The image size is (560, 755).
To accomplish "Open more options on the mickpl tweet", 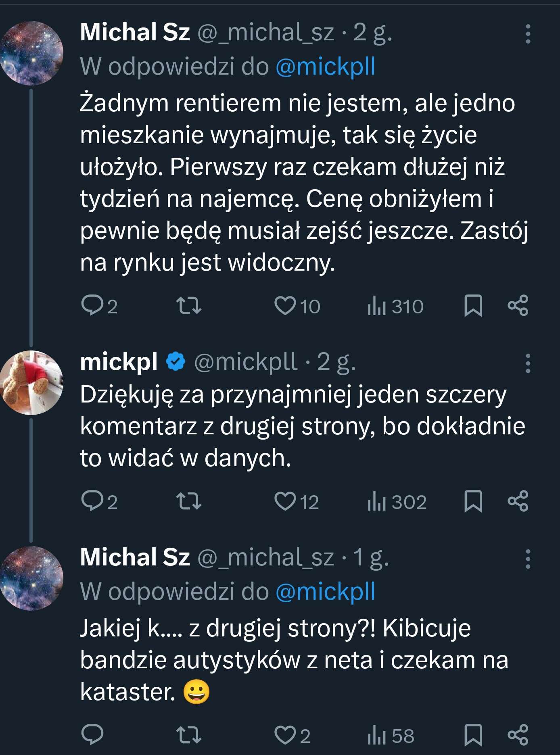I will (x=528, y=363).
